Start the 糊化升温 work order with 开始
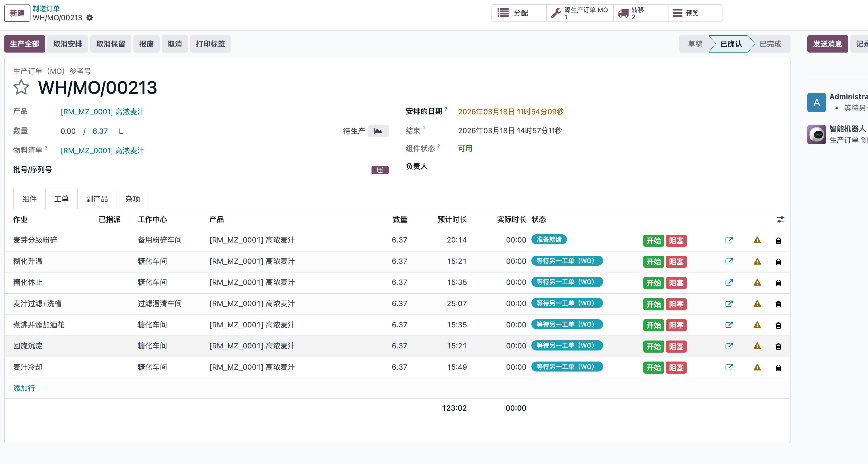The image size is (868, 464). point(654,262)
